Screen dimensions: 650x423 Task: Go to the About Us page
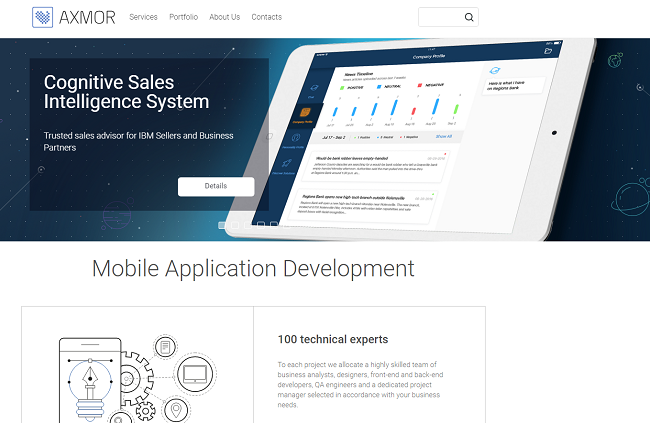tap(224, 17)
